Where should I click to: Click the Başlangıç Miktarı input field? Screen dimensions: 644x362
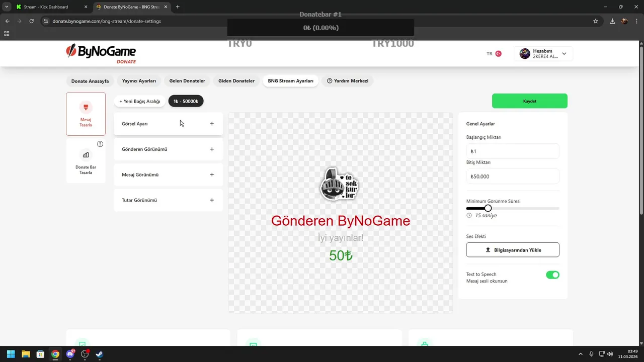click(513, 151)
